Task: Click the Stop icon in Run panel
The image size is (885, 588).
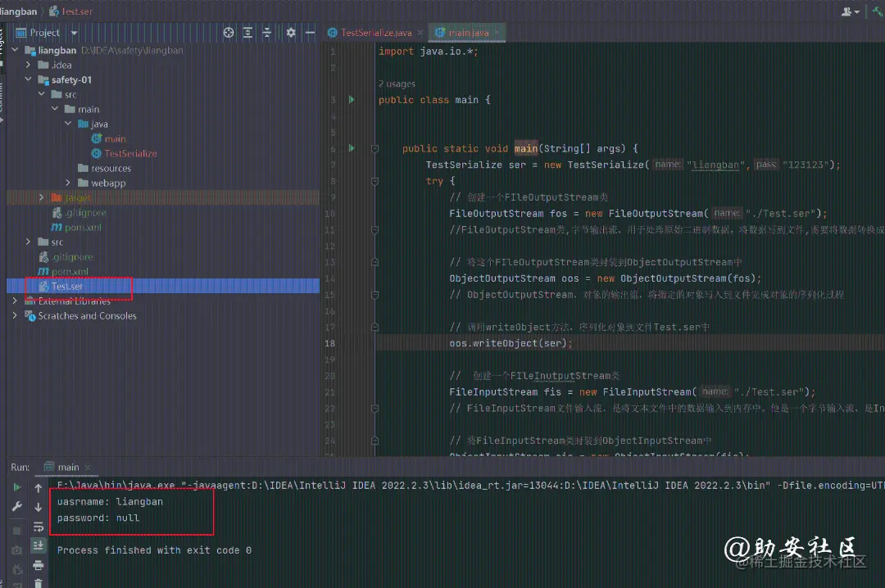Action: tap(16, 531)
